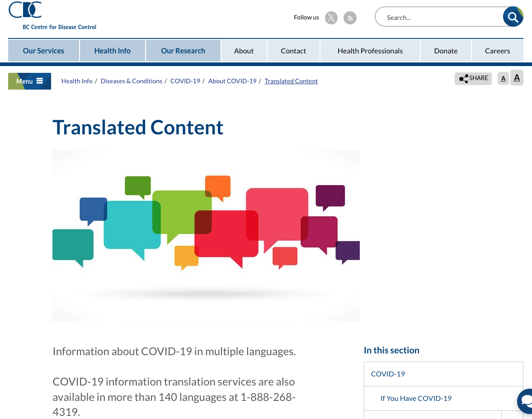Open COVID-19 in the section sidebar
Screen dimensions: 532x419
point(388,374)
